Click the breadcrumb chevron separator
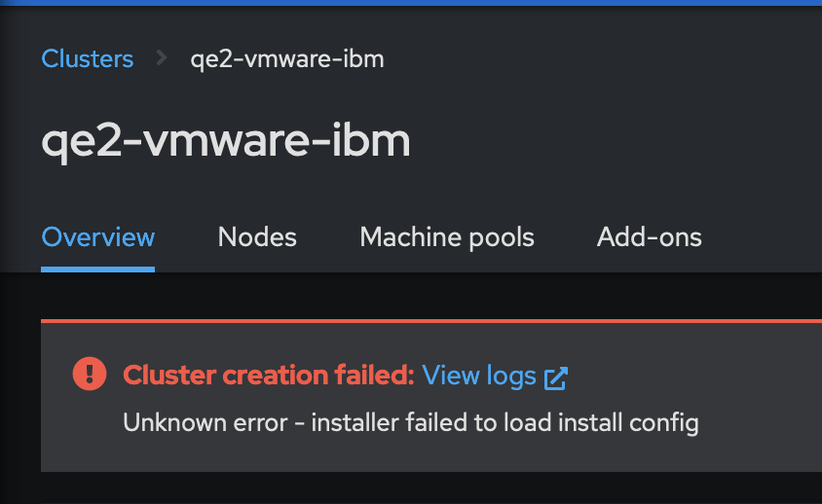822x504 pixels. (x=162, y=58)
